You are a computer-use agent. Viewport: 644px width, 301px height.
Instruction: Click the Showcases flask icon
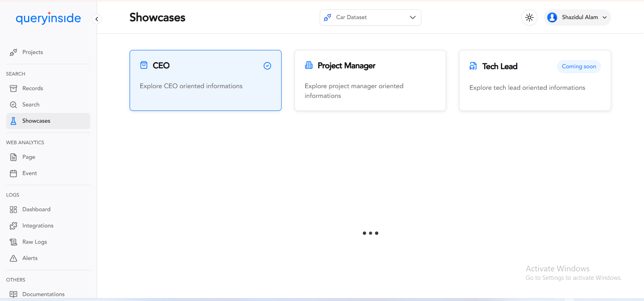(x=13, y=121)
